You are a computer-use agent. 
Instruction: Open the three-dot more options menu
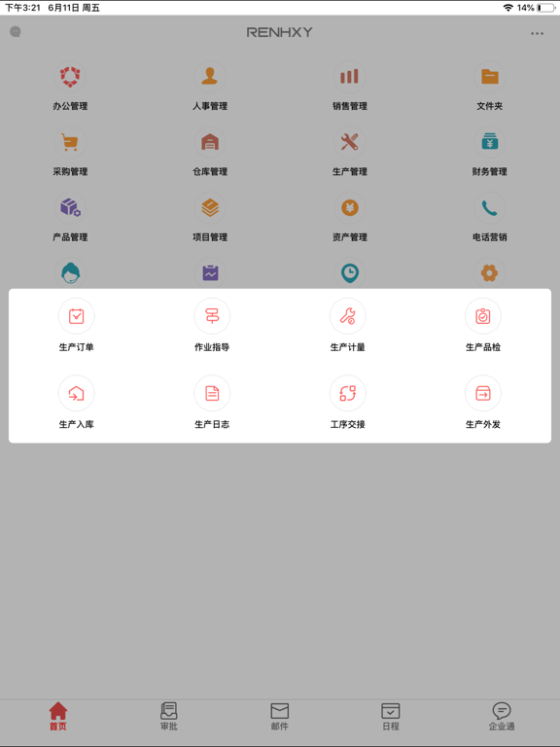[x=537, y=33]
